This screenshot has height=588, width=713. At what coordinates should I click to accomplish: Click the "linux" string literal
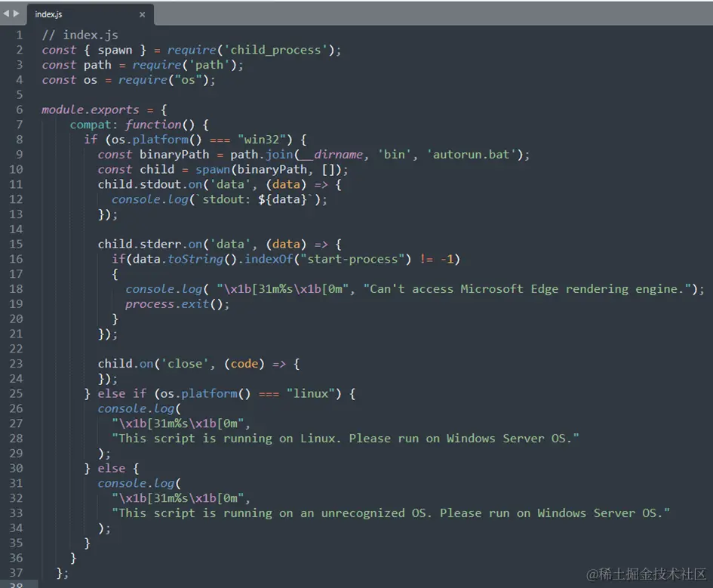point(311,393)
